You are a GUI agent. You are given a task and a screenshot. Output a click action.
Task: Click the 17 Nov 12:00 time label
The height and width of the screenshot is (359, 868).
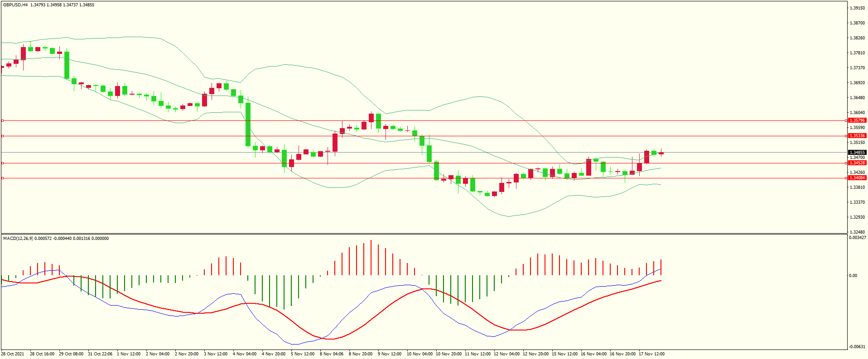[x=652, y=354]
